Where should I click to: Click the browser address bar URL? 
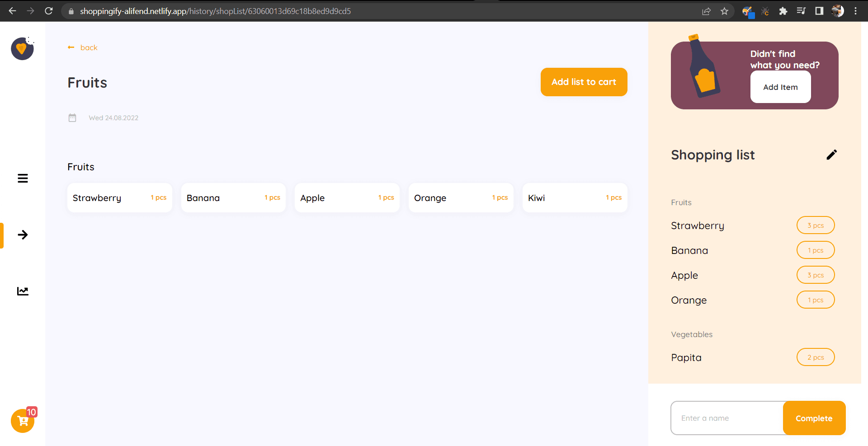215,11
